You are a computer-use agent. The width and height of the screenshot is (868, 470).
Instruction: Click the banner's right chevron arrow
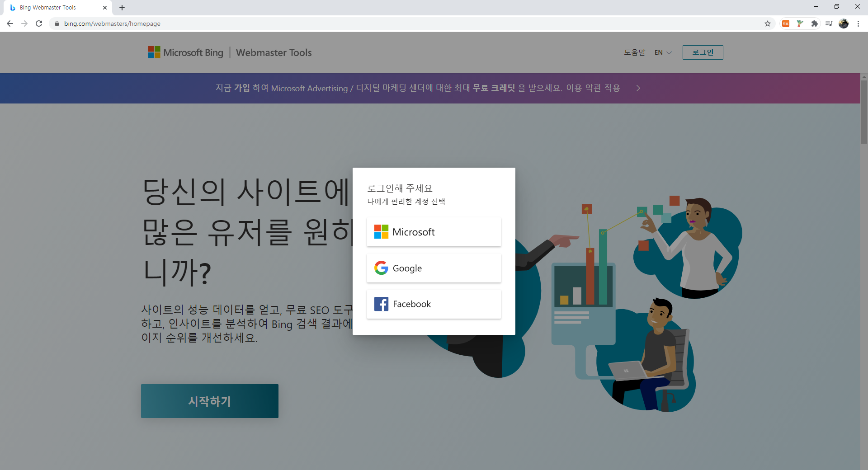pyautogui.click(x=638, y=88)
